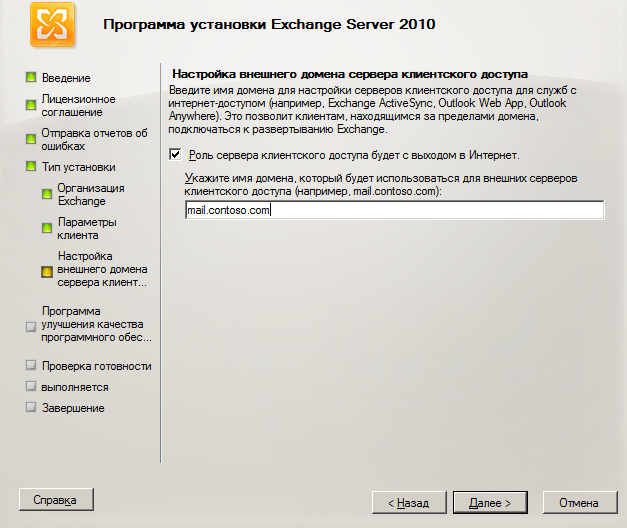
Task: Click green icon beside Параметры клиента
Action: [47, 228]
